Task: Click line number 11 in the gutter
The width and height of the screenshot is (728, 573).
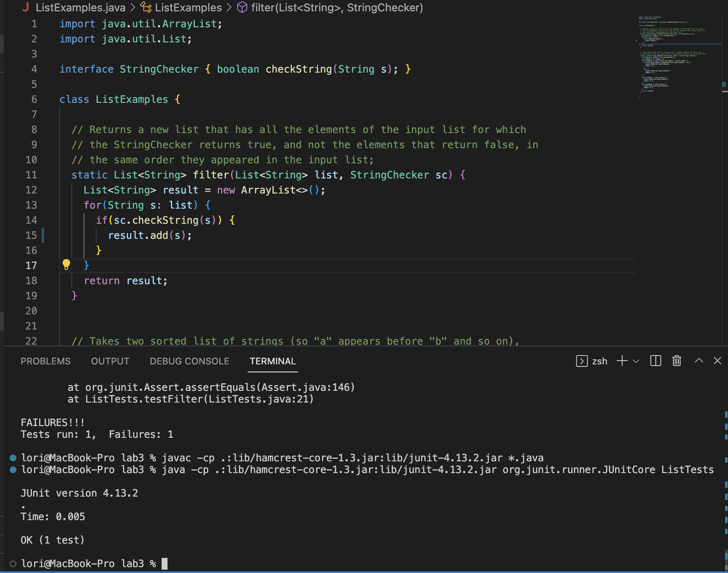Action: 31,175
